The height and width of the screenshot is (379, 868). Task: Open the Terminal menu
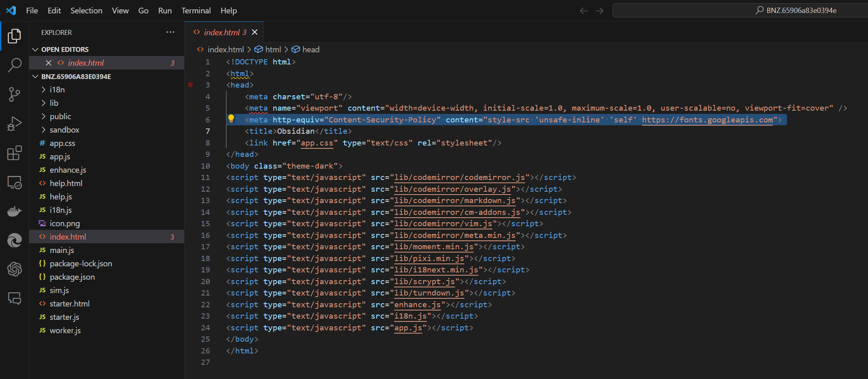pos(196,11)
